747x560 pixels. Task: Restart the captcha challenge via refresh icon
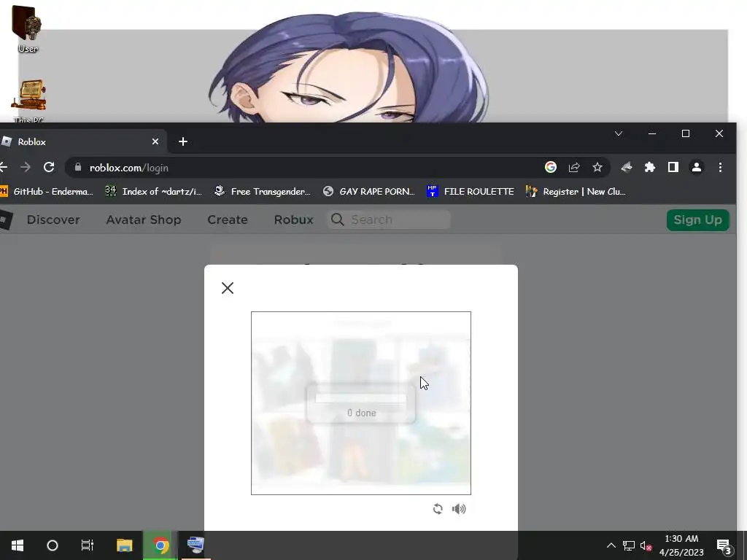tap(438, 509)
